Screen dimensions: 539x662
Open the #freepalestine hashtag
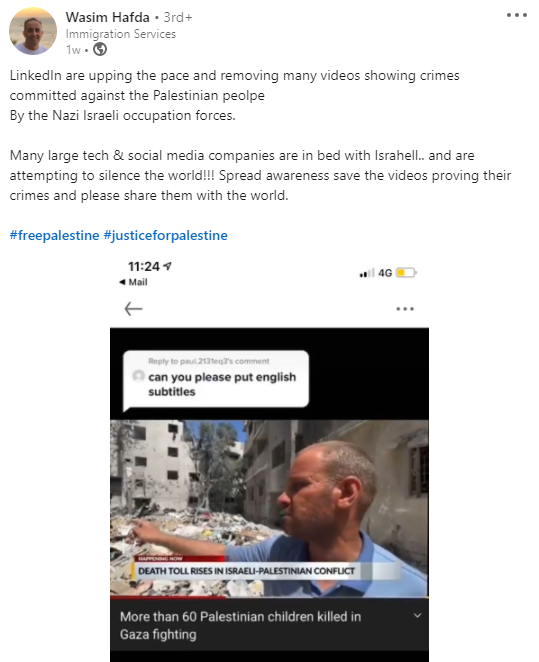click(x=54, y=235)
